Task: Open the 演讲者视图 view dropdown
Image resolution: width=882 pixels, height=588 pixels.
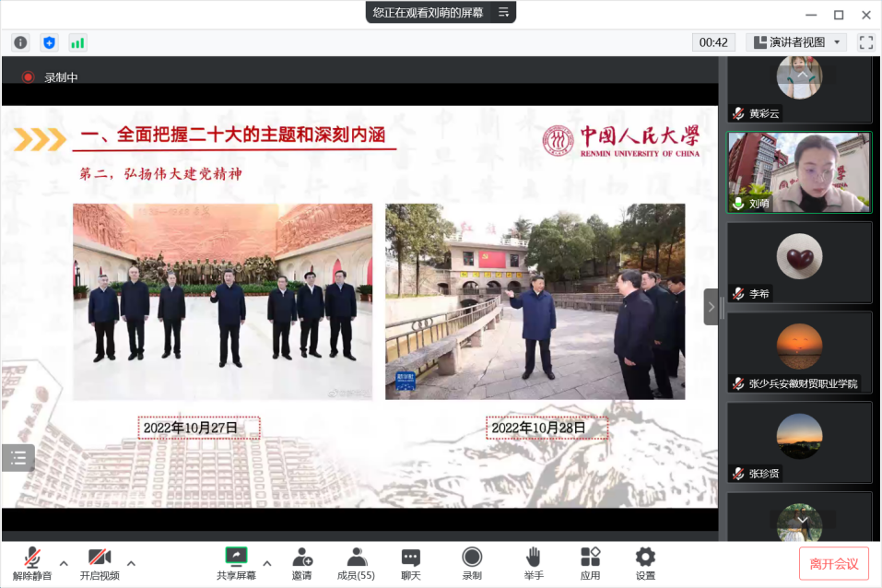Action: click(x=796, y=42)
